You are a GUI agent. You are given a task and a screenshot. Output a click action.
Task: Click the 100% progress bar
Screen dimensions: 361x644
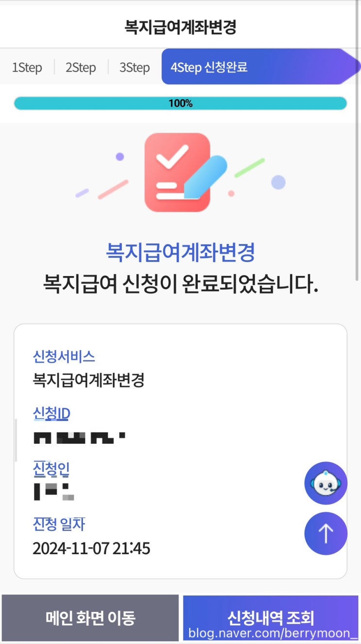[x=180, y=103]
